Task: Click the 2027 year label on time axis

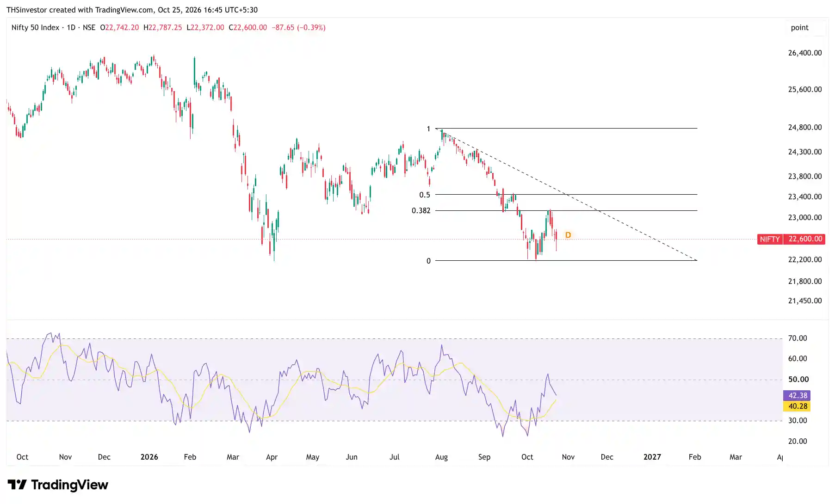Action: (652, 457)
